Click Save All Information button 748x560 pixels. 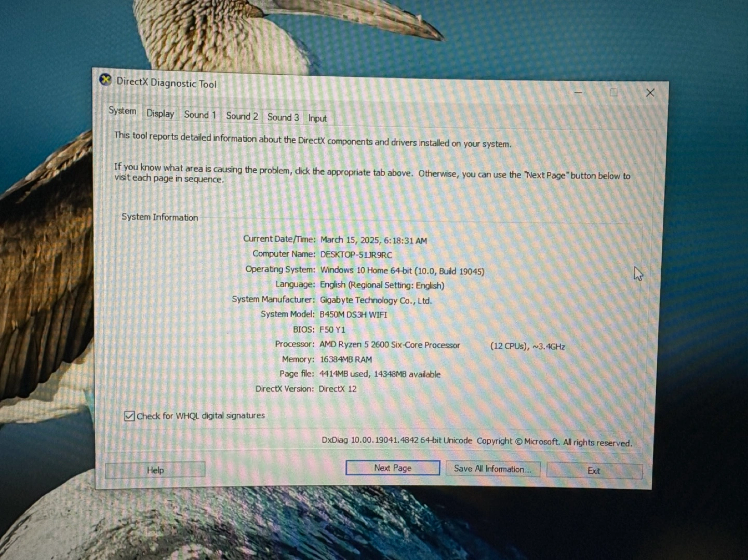(x=492, y=469)
